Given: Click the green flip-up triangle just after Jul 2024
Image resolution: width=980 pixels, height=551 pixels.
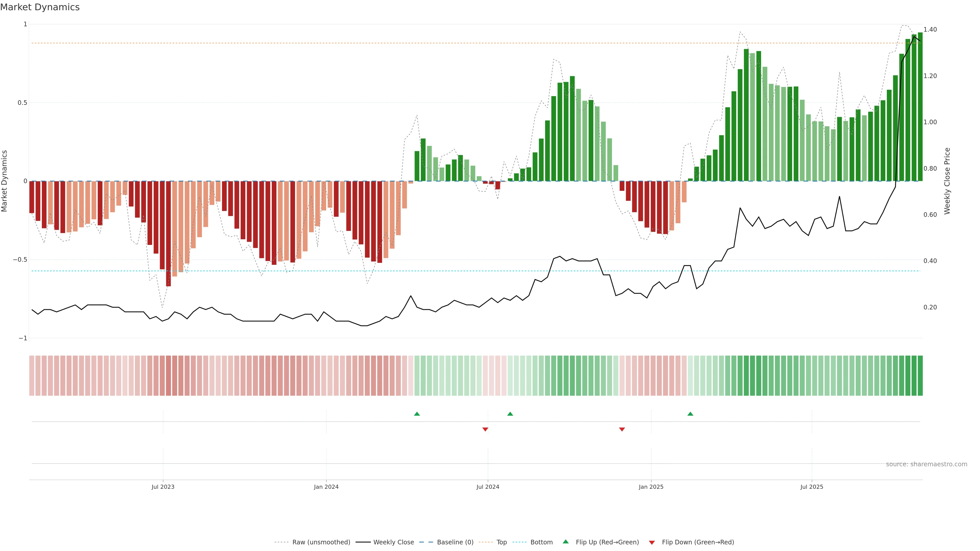Looking at the screenshot, I should [510, 414].
